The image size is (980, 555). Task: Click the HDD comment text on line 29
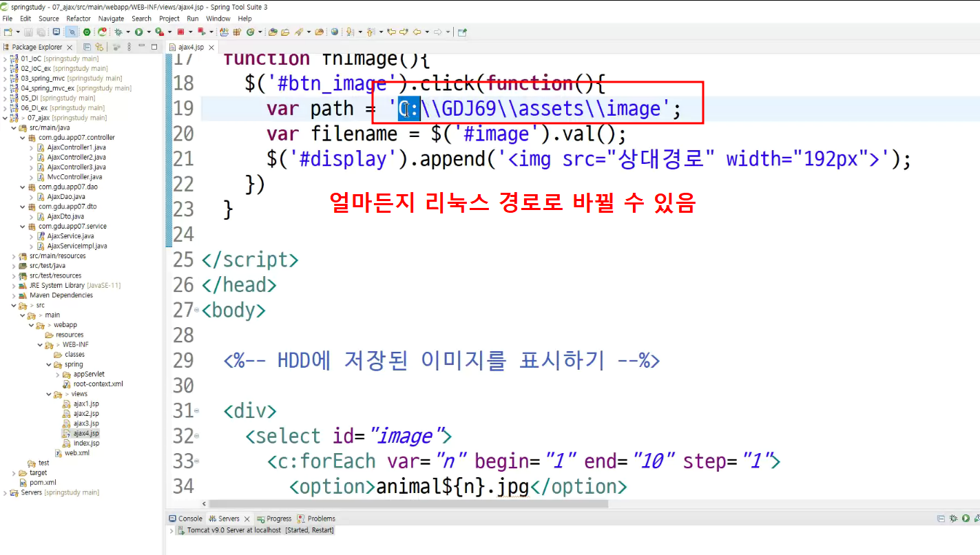[x=441, y=360]
